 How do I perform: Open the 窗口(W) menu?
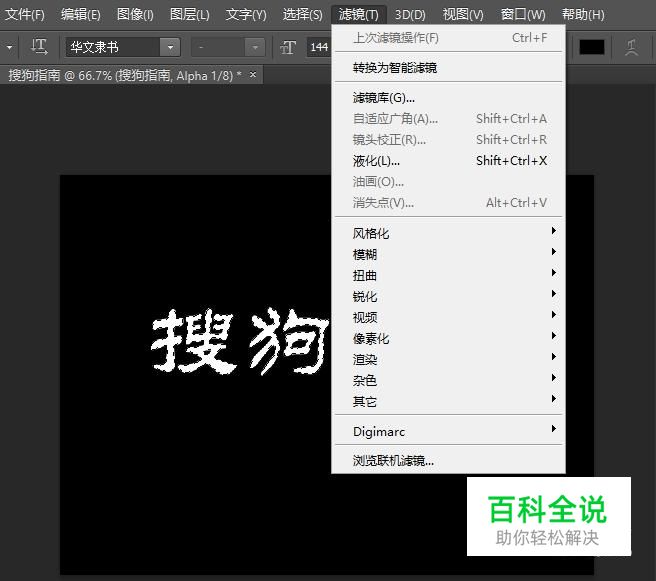(x=523, y=15)
